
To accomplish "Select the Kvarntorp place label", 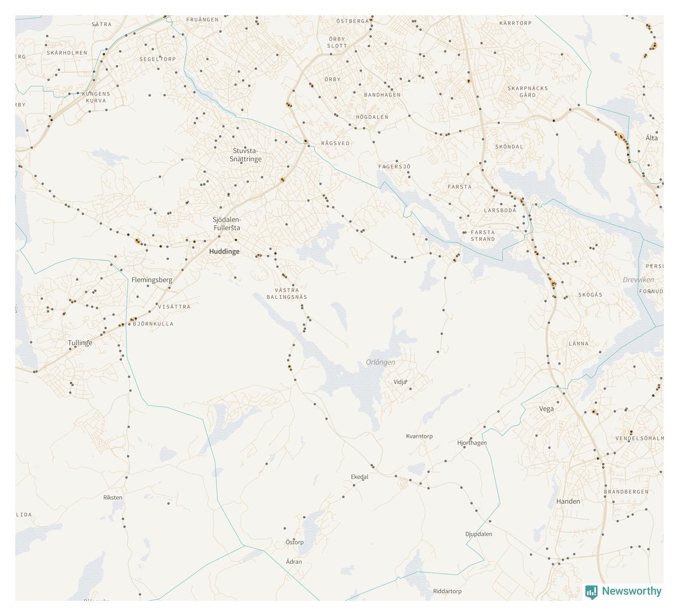I will pos(419,436).
